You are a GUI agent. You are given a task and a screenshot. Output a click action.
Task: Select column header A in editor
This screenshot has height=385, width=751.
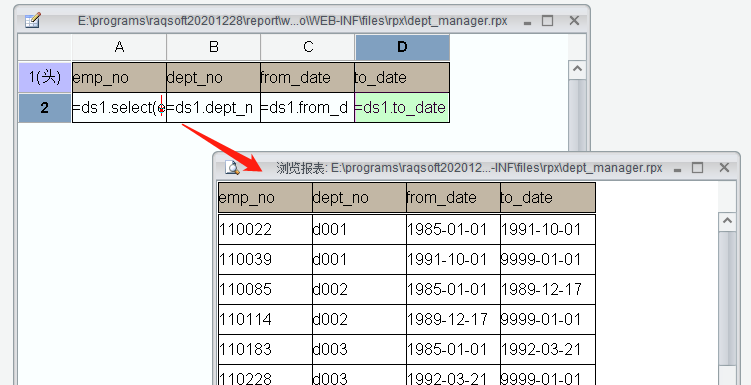coord(119,47)
